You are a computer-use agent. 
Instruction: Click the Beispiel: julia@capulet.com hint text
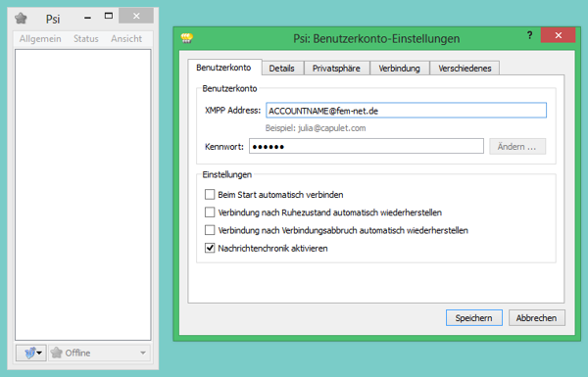tap(316, 128)
